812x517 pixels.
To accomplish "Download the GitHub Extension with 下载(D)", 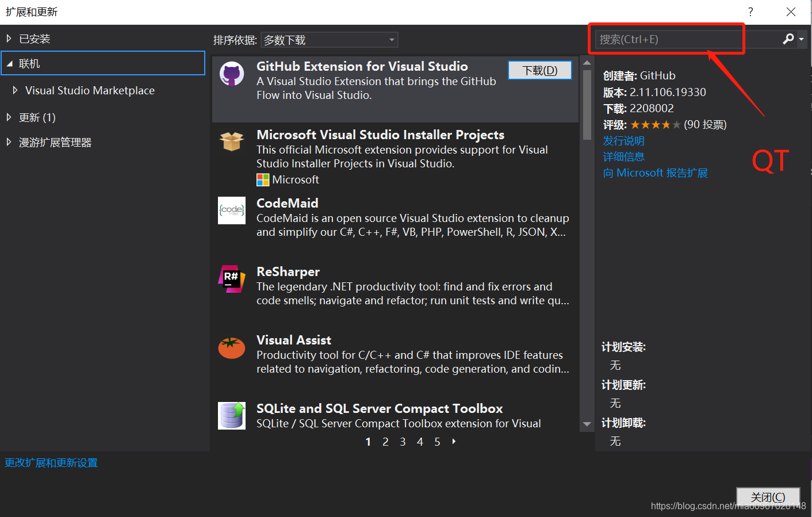I will click(x=540, y=70).
